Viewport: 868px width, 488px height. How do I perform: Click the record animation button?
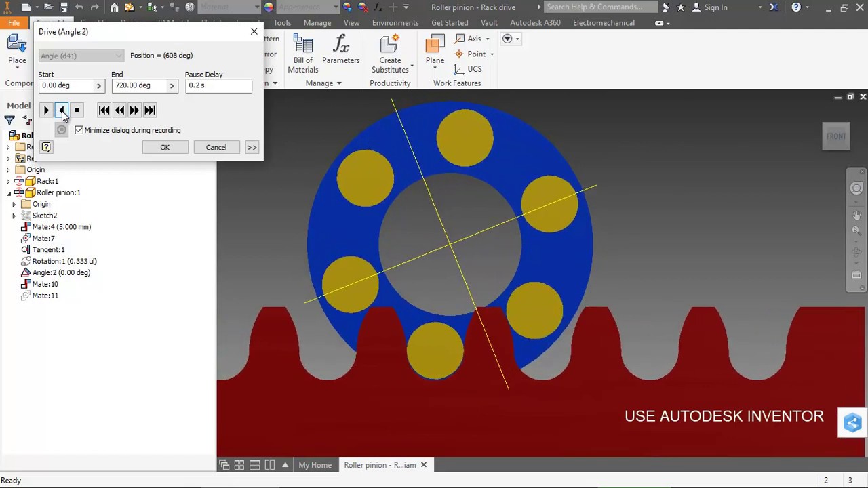(x=62, y=130)
